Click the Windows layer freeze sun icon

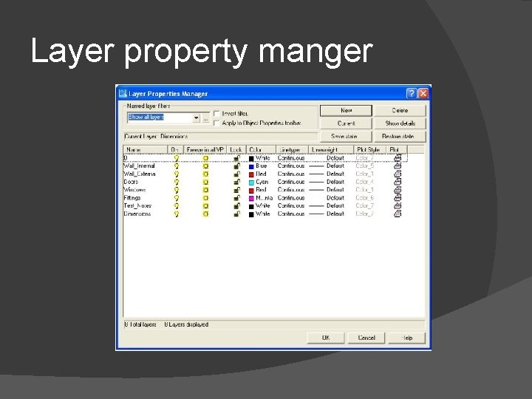click(x=205, y=190)
